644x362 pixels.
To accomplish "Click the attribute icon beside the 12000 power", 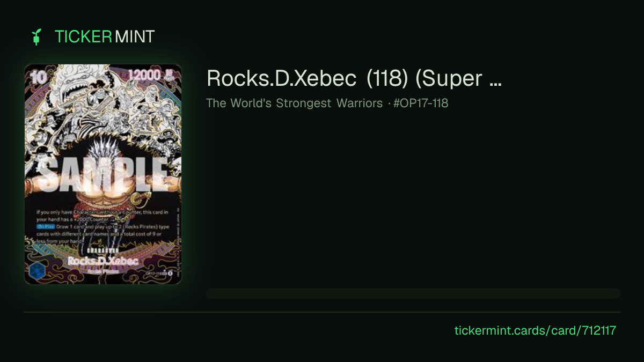I will (x=169, y=75).
